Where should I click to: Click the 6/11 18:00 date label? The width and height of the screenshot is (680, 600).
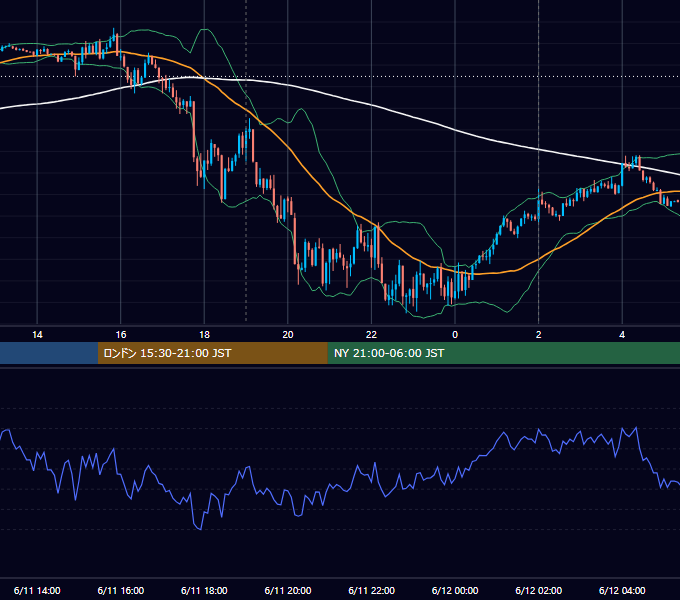click(204, 590)
